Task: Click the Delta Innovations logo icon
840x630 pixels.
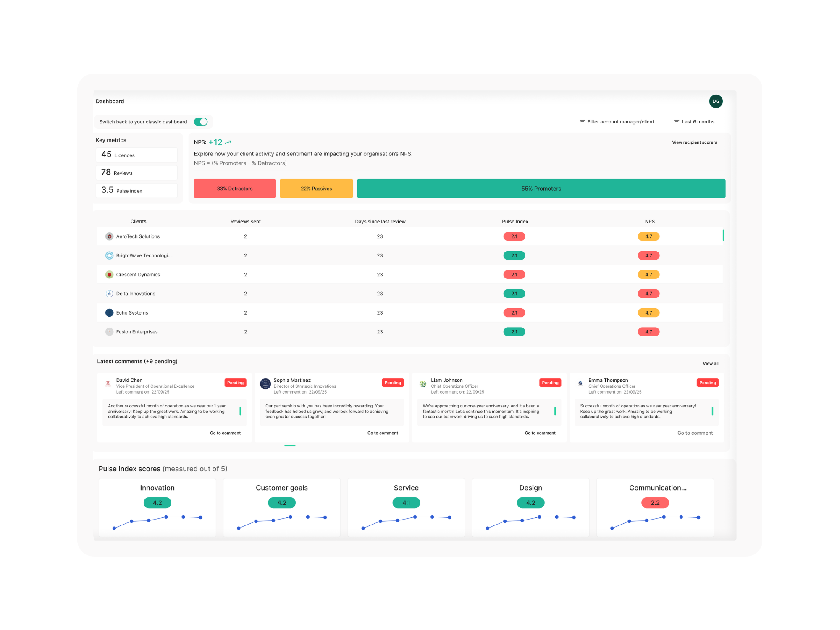Action: coord(109,294)
